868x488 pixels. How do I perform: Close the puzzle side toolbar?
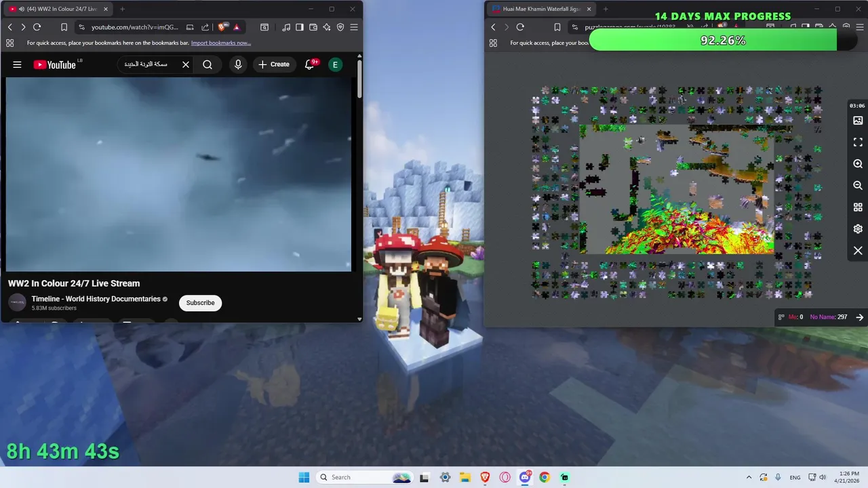click(858, 251)
